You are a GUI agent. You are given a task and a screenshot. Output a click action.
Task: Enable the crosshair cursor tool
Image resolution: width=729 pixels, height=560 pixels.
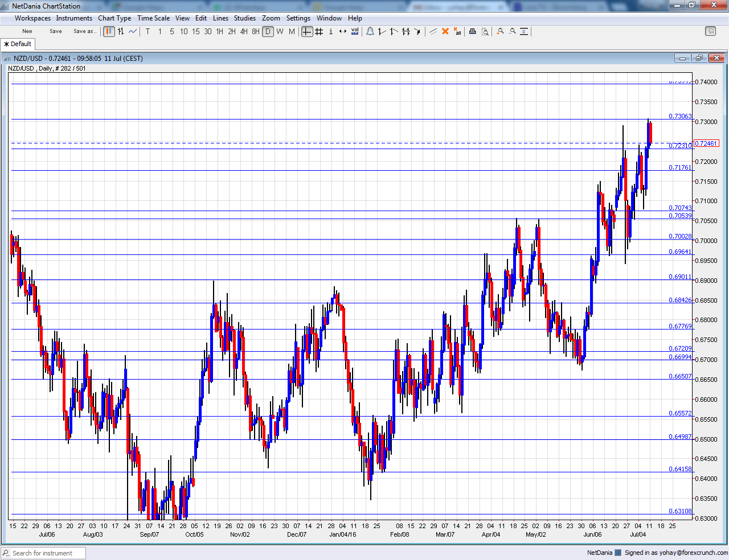click(x=306, y=31)
